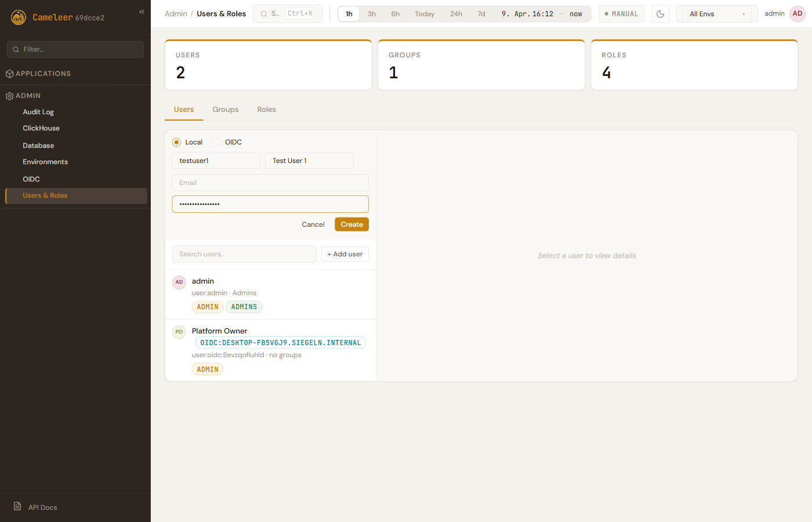The image size is (812, 522).
Task: Expand the APPLICATIONS sidebar section
Action: [43, 74]
